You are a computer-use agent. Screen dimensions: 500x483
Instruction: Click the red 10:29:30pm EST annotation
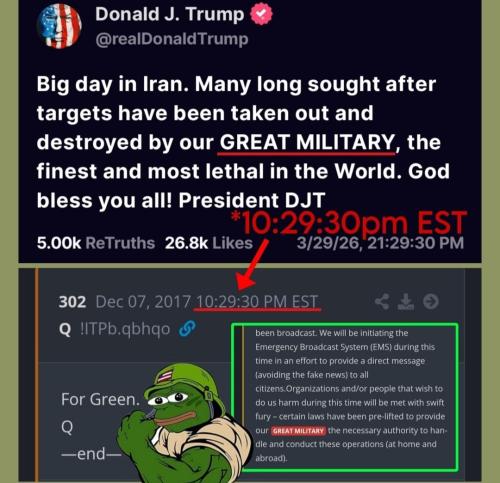tap(349, 223)
